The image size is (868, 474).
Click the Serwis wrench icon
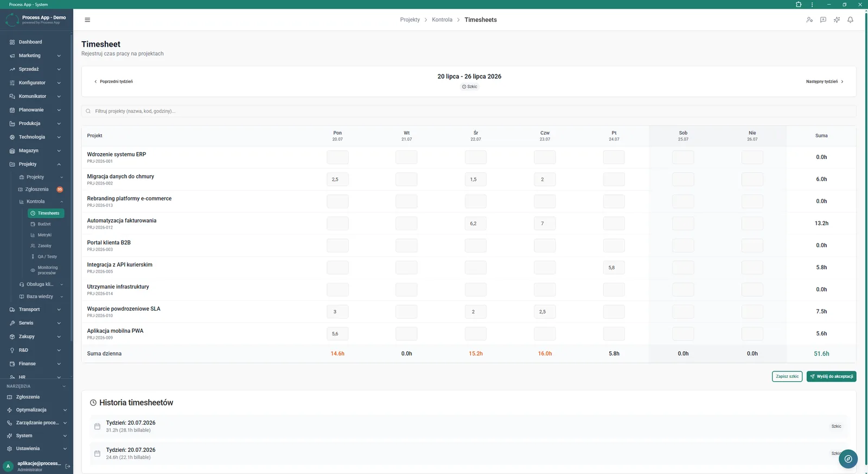(x=12, y=323)
